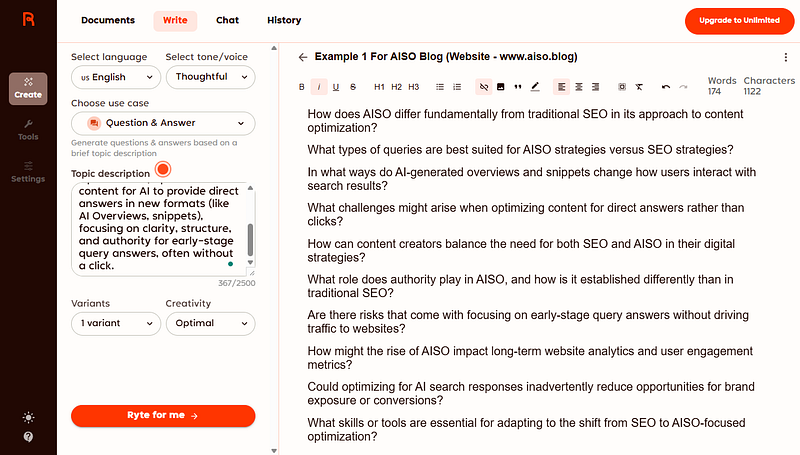Screen dimensions: 800x455
Task: Apply Heading 2 style
Action: tap(396, 87)
